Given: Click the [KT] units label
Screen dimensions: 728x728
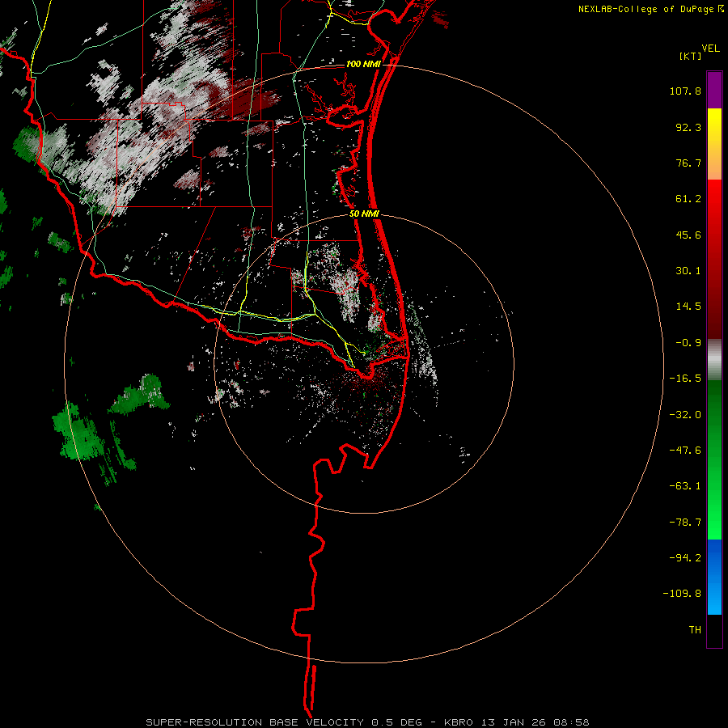Looking at the screenshot, I should (691, 56).
